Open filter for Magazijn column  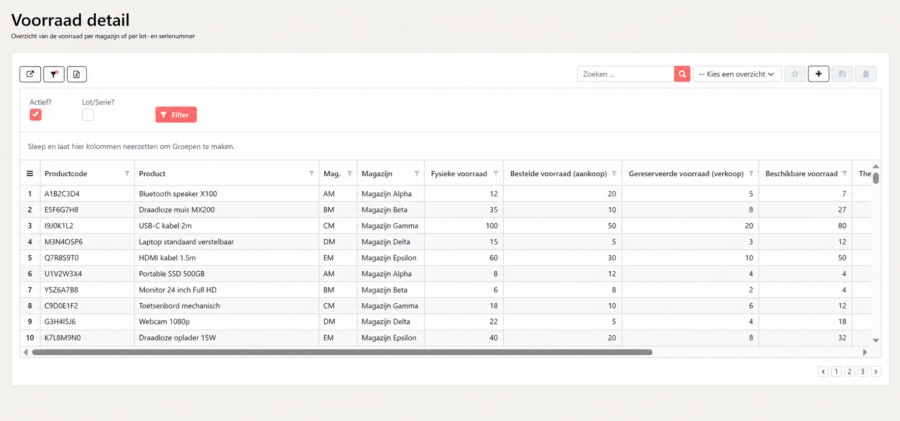(x=417, y=173)
